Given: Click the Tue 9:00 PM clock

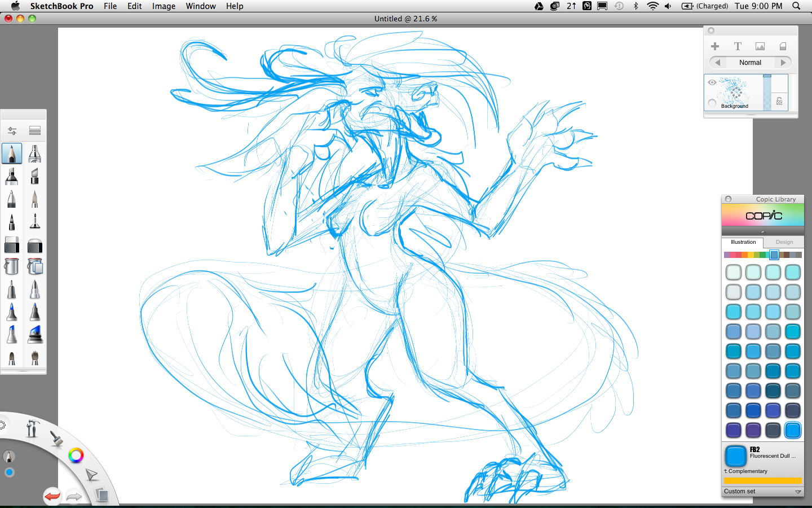Looking at the screenshot, I should coord(758,6).
